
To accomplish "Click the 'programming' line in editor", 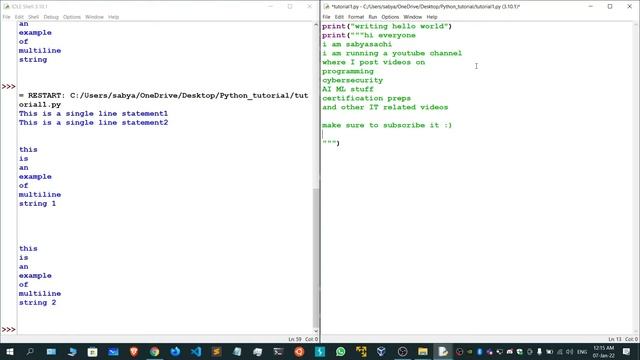I will (x=348, y=71).
